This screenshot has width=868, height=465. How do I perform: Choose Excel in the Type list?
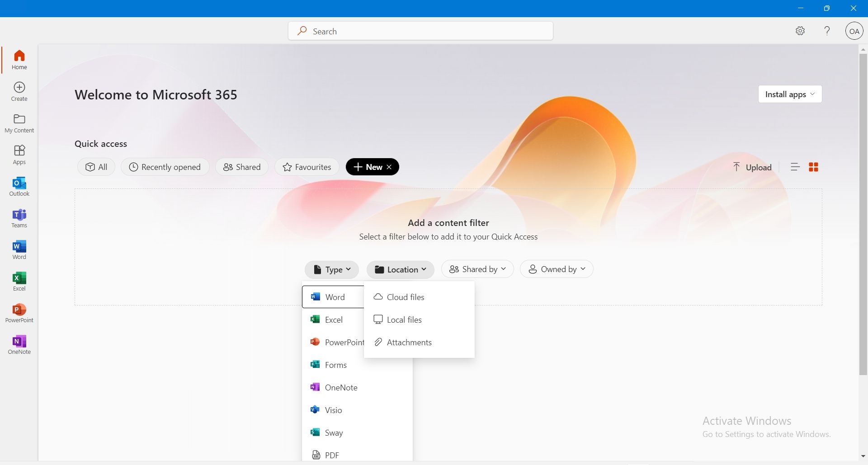pos(333,319)
